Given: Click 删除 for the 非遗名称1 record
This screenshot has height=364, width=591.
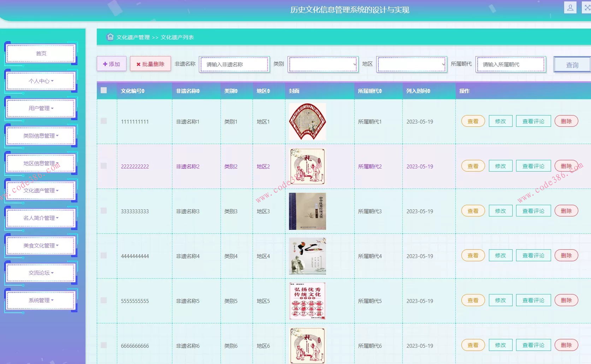Looking at the screenshot, I should tap(566, 121).
